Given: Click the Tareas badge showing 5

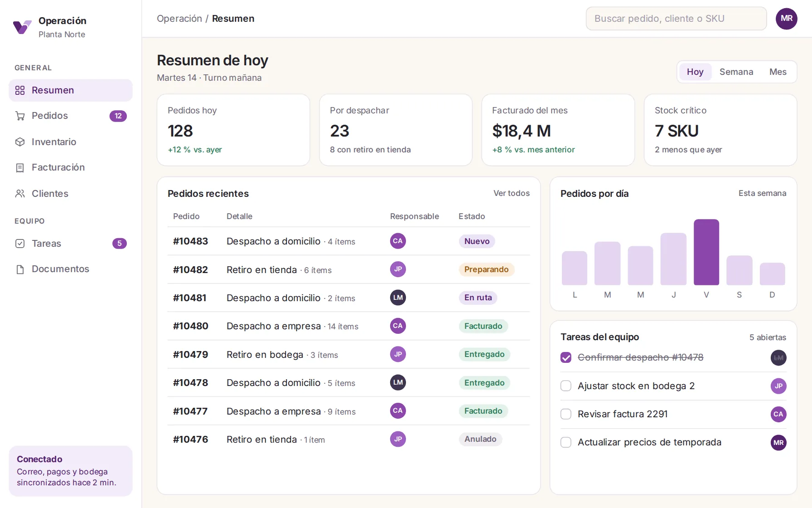Looking at the screenshot, I should 120,244.
